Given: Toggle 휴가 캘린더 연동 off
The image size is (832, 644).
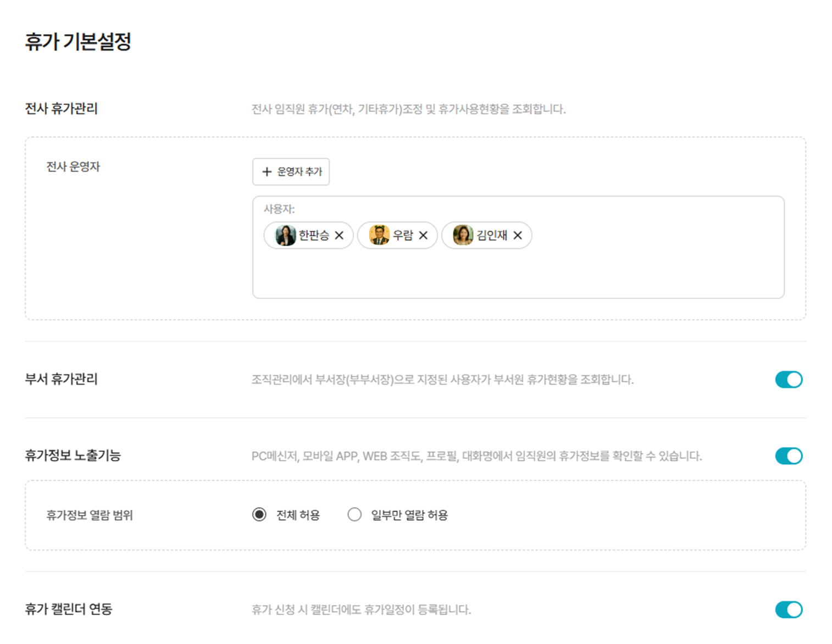Looking at the screenshot, I should click(x=789, y=609).
